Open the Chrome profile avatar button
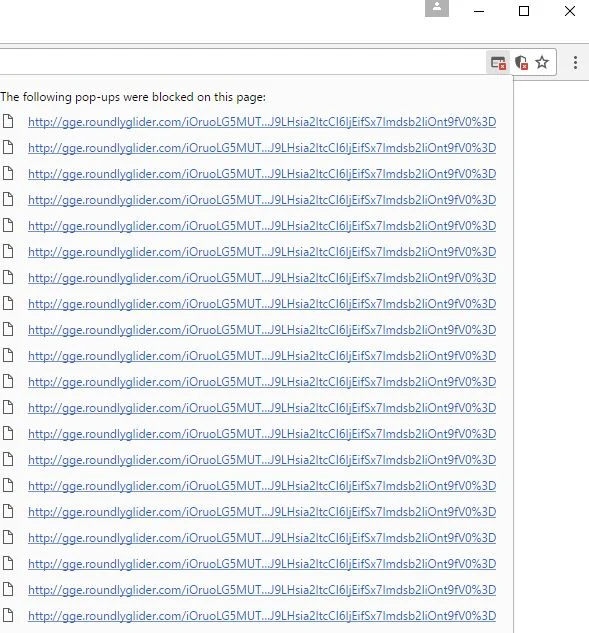This screenshot has width=589, height=633. pos(437,8)
